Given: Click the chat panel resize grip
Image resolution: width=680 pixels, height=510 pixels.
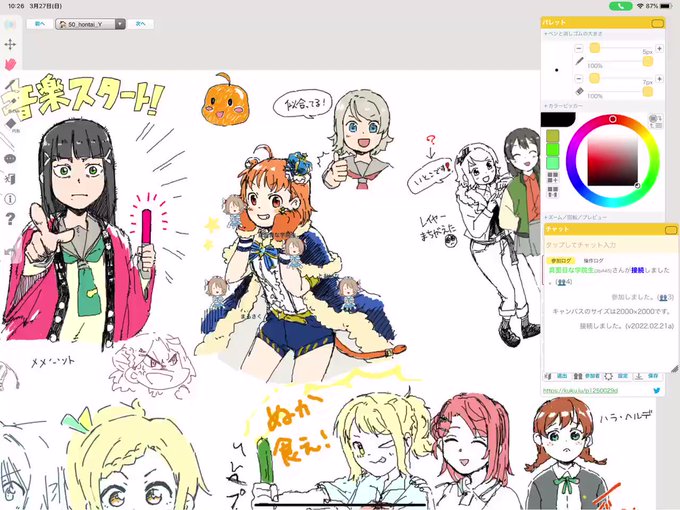Looking at the screenshot, I should 674,369.
